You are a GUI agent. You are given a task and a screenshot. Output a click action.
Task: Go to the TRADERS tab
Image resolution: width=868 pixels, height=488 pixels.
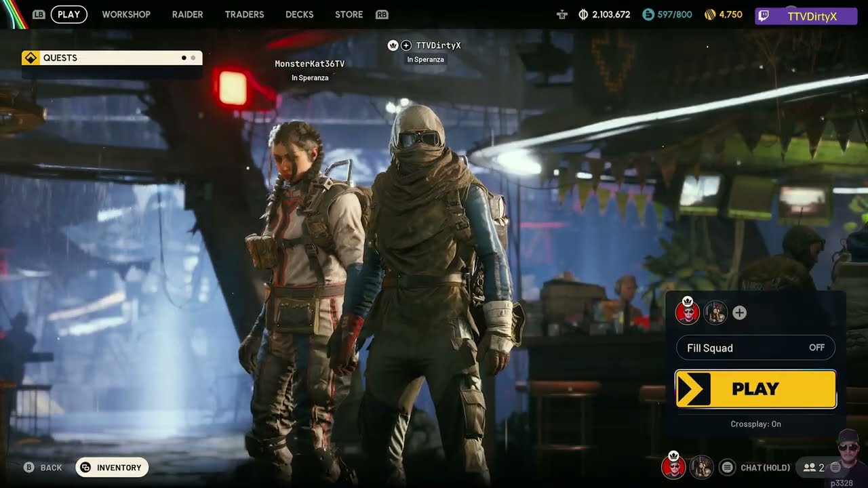click(x=244, y=14)
